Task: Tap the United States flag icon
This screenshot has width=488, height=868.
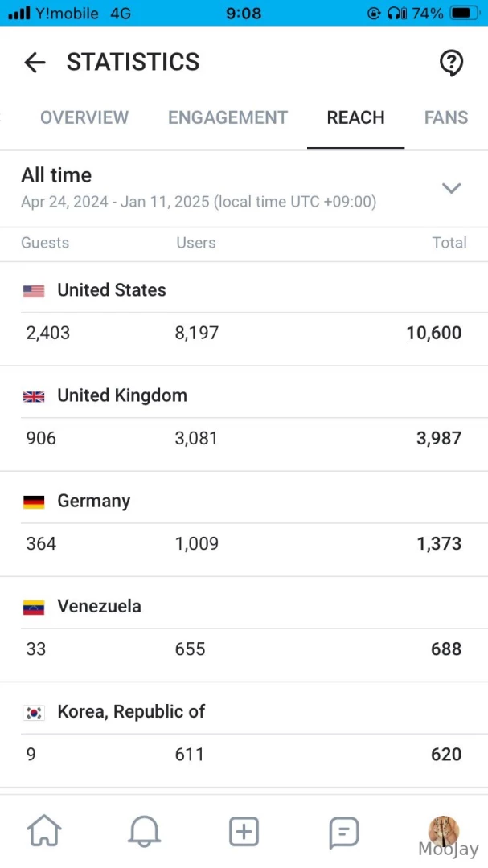Action: [34, 291]
